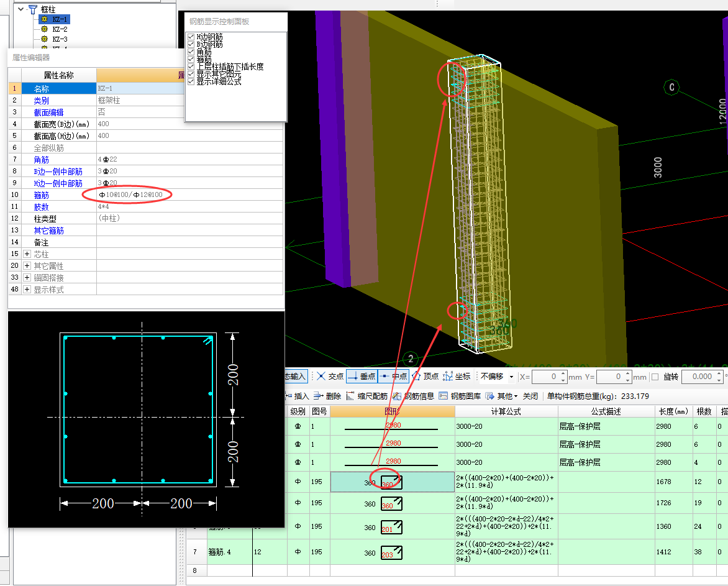Click the gear icon beside KZ-2
Viewport: 728px width, 586px height.
(x=44, y=29)
